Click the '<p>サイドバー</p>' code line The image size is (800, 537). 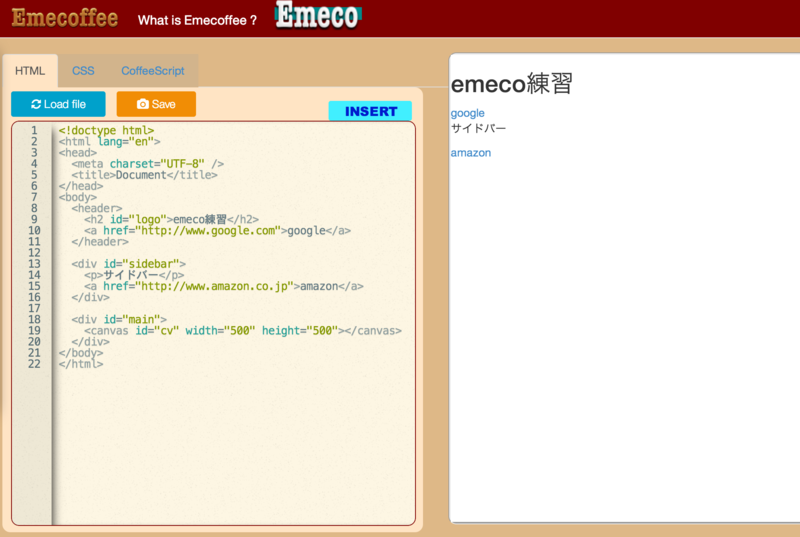134,275
